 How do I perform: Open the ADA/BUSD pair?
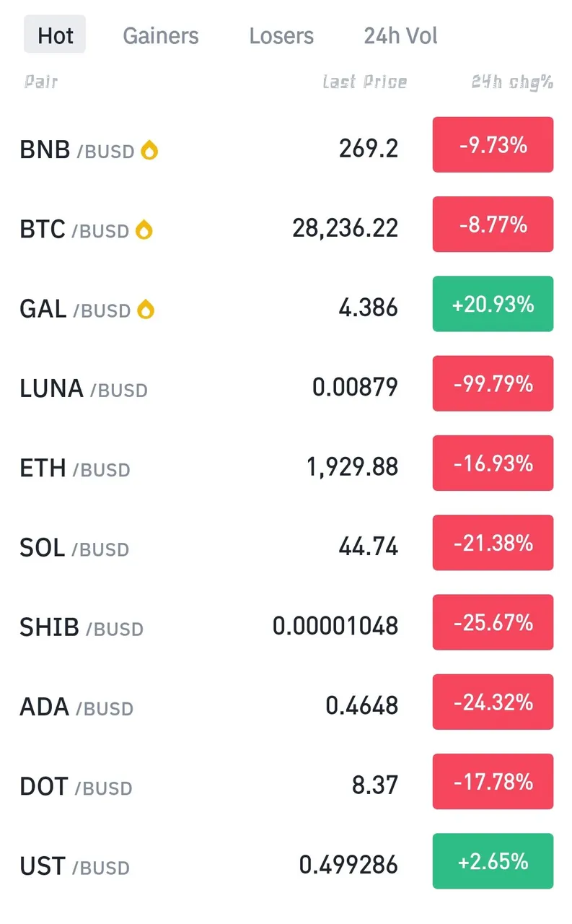pyautogui.click(x=286, y=705)
